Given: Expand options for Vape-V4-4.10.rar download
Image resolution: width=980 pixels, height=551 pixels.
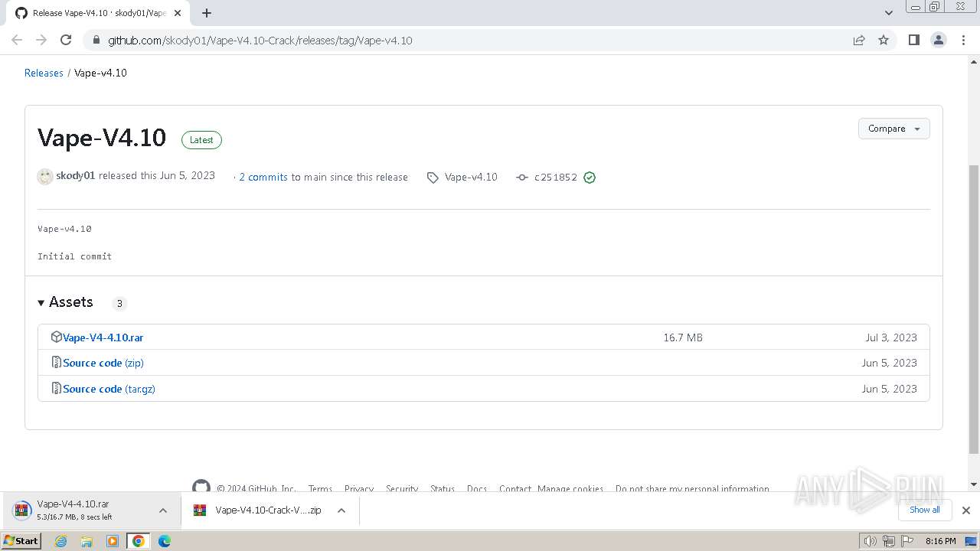Looking at the screenshot, I should pos(163,510).
